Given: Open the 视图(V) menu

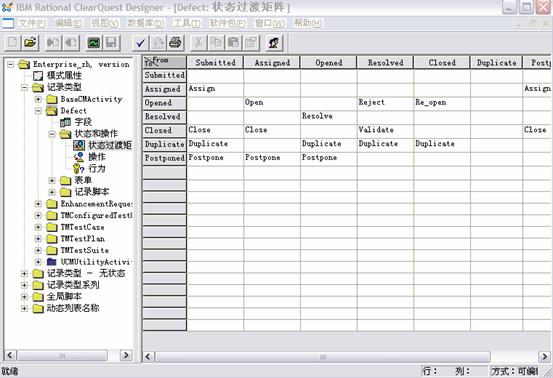Looking at the screenshot, I should click(105, 24).
